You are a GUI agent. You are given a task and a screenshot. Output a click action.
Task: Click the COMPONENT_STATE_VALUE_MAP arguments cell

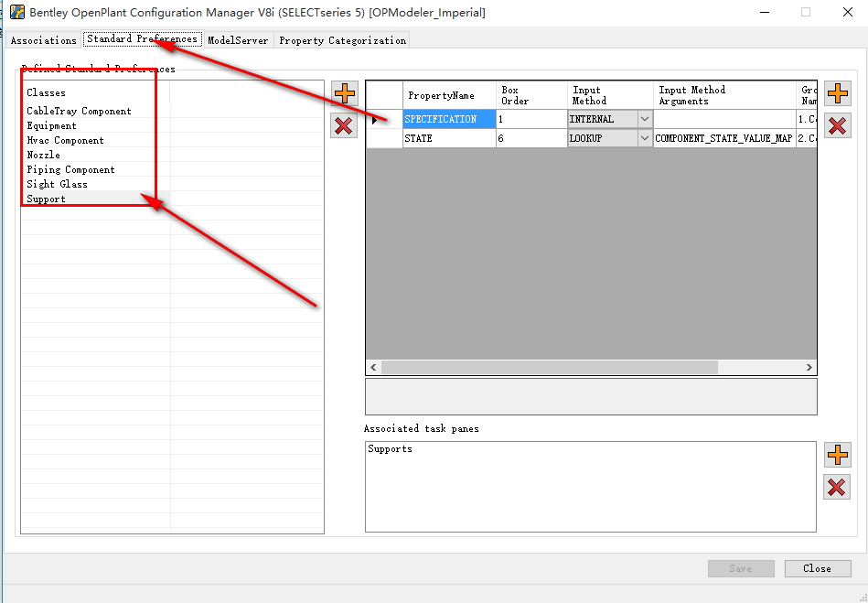(x=724, y=138)
